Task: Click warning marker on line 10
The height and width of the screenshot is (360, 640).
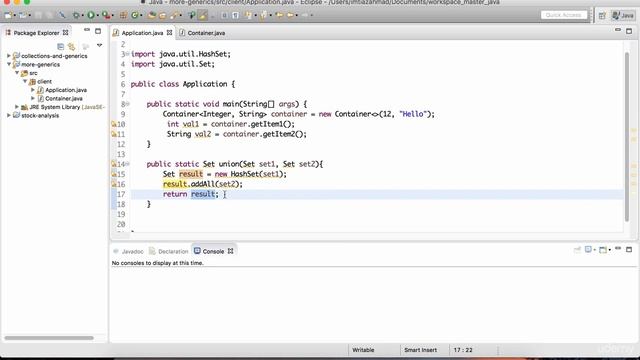Action: coord(114,124)
